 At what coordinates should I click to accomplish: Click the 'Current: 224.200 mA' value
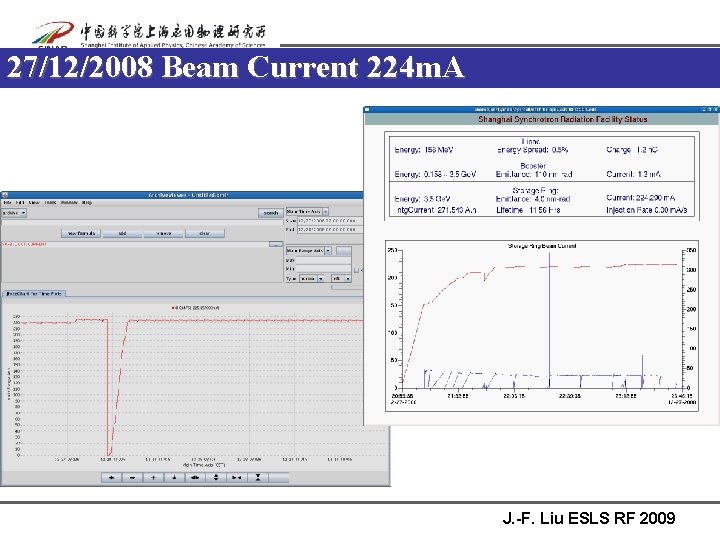tap(641, 198)
